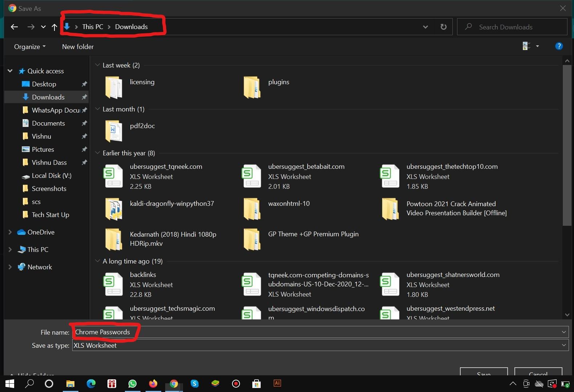
Task: Open view options dropdown arrow
Action: [x=537, y=46]
